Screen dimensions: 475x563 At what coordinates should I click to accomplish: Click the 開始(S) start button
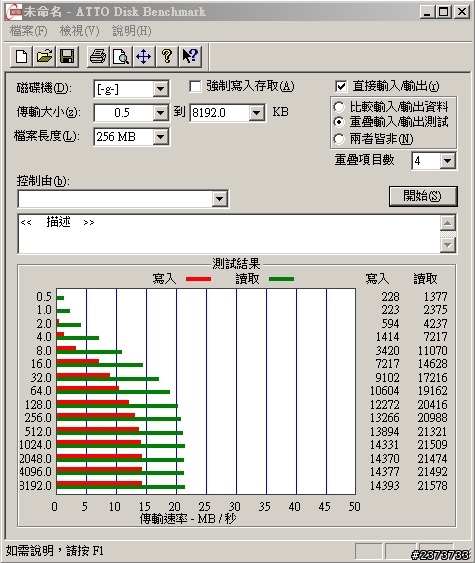pyautogui.click(x=423, y=196)
